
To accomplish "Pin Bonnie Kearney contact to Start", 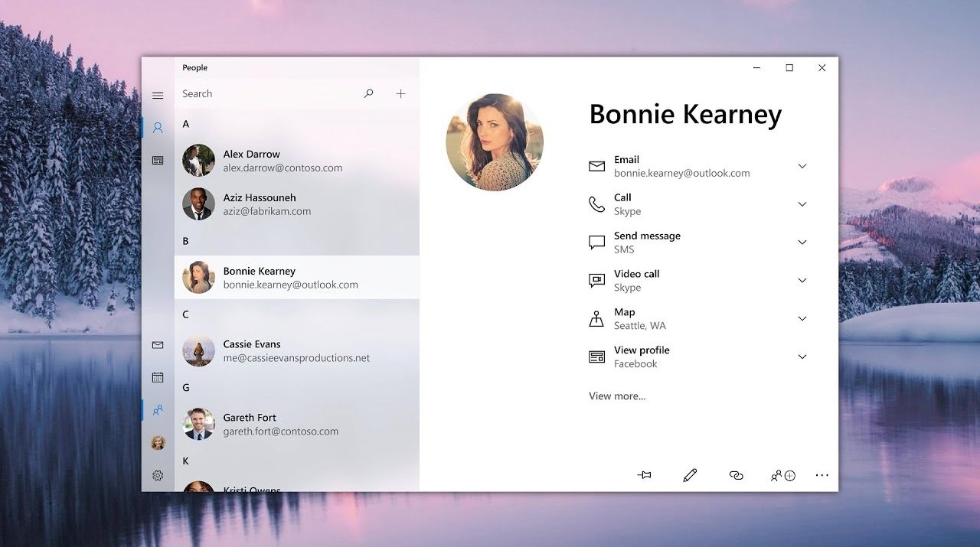I will (x=644, y=475).
